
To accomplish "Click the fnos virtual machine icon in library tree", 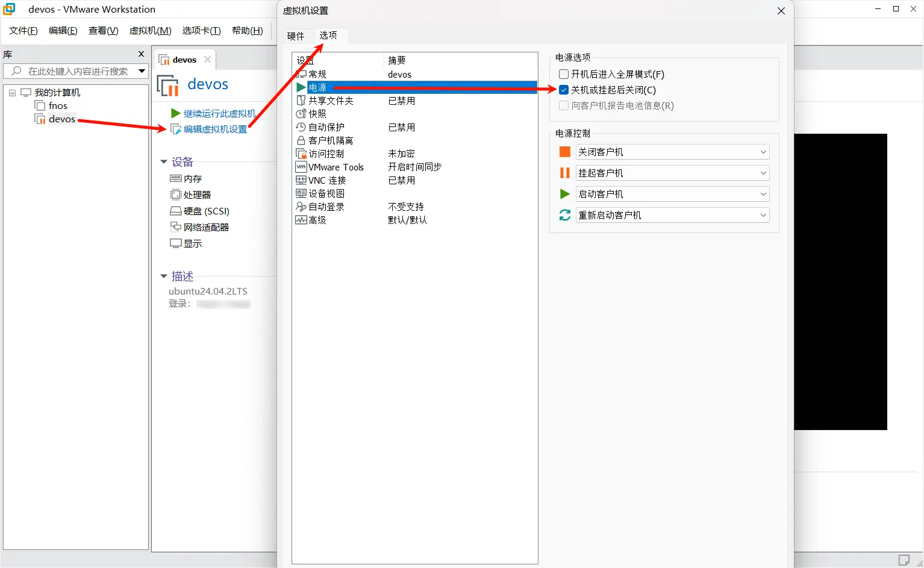I will [40, 105].
